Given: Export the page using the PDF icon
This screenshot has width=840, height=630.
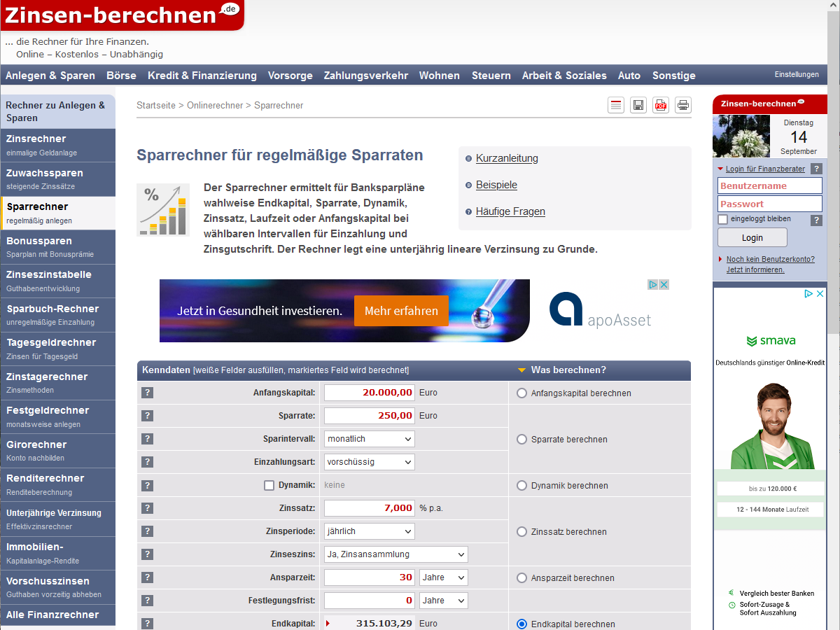Looking at the screenshot, I should click(661, 106).
